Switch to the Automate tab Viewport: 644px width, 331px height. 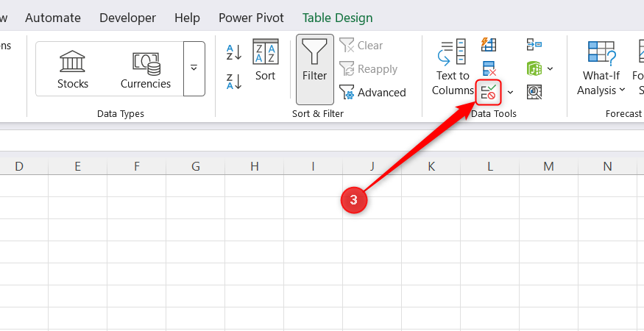[53, 18]
